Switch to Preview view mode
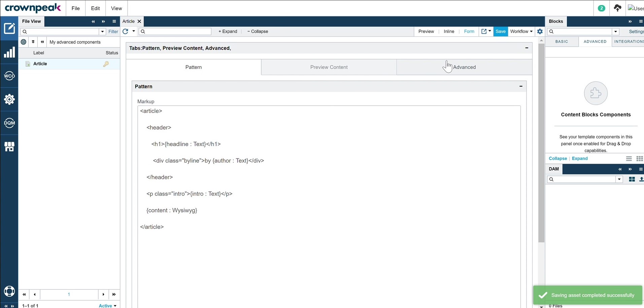The height and width of the screenshot is (308, 644). 426,31
